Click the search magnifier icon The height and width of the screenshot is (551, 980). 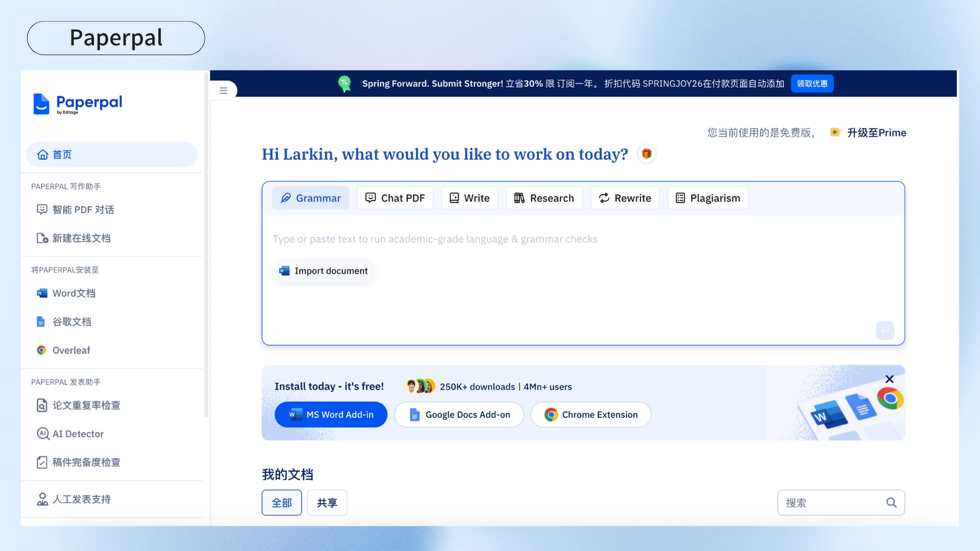click(891, 503)
